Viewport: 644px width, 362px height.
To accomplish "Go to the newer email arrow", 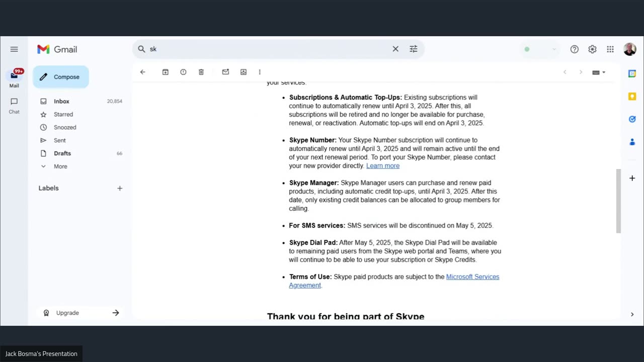I will [565, 72].
